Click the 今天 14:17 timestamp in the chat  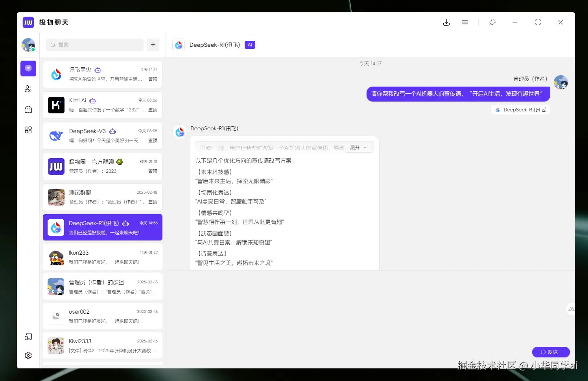coord(370,63)
